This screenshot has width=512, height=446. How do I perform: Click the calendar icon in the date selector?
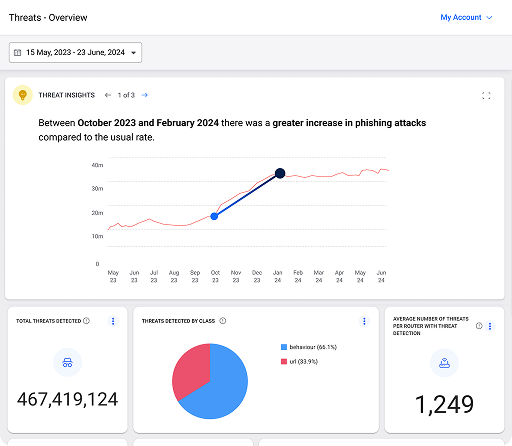[17, 52]
